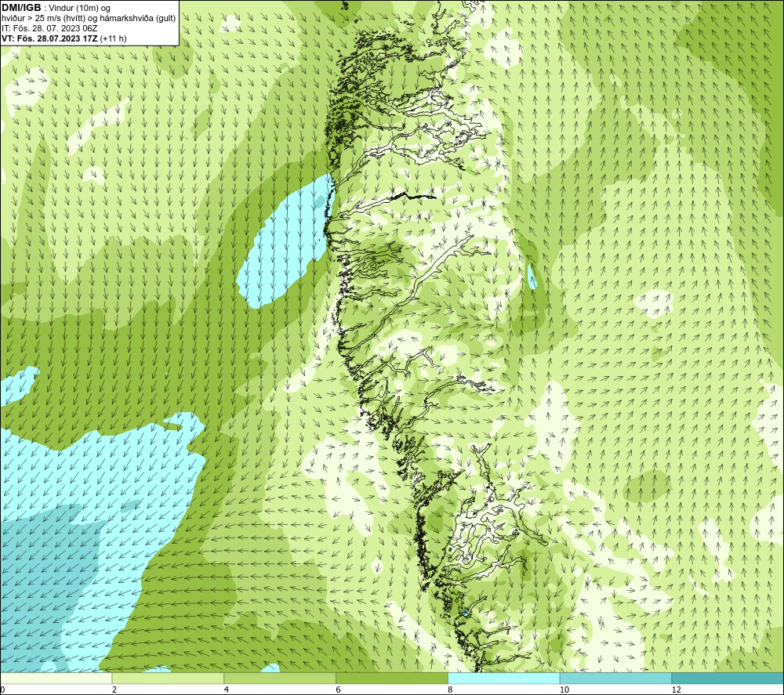Viewport: 784px width, 695px height.
Task: Click the legend scale label '12'
Action: (676, 690)
